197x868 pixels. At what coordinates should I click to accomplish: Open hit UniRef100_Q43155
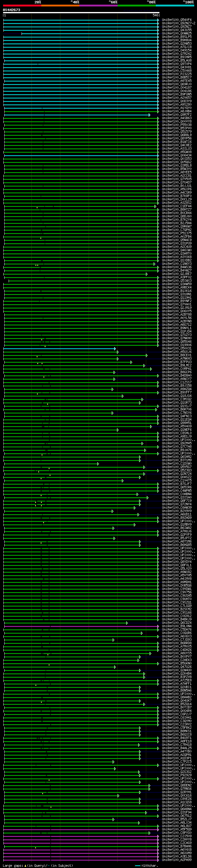pyautogui.click(x=177, y=30)
